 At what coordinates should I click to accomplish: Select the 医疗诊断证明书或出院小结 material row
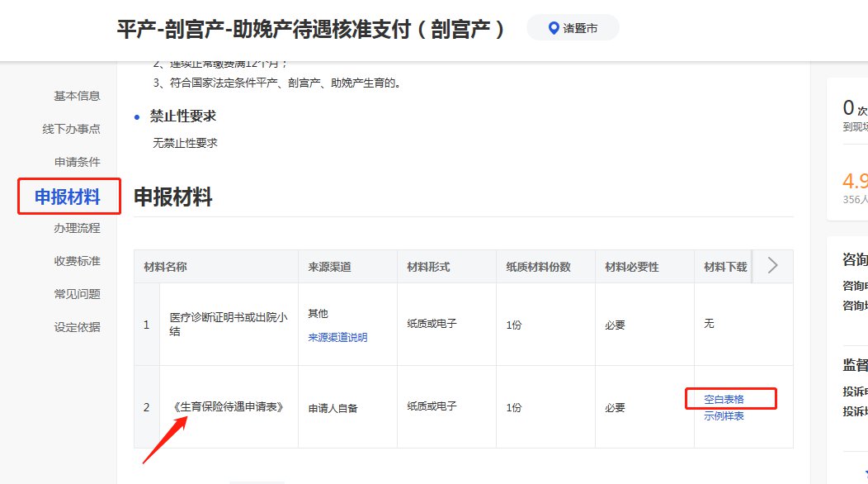tap(228, 324)
